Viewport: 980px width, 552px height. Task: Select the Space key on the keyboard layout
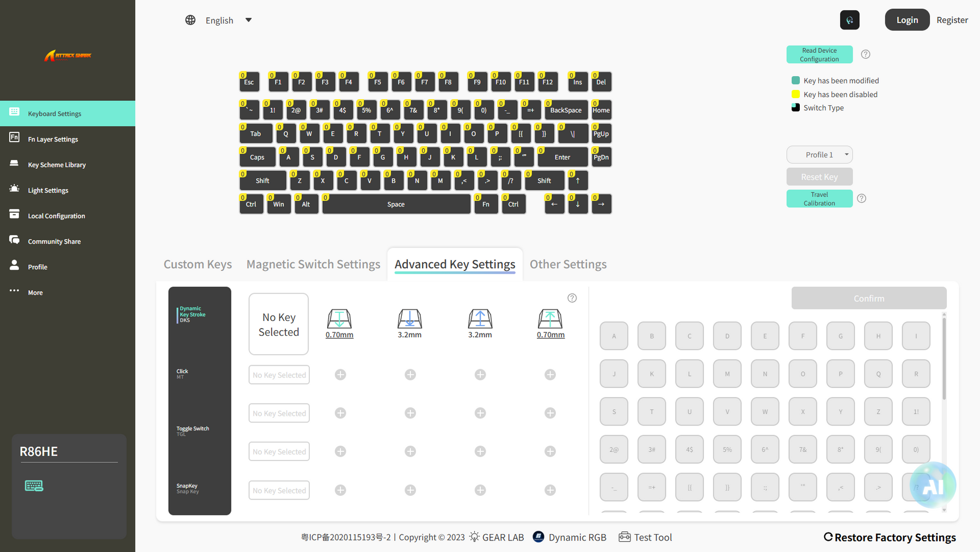pos(396,204)
